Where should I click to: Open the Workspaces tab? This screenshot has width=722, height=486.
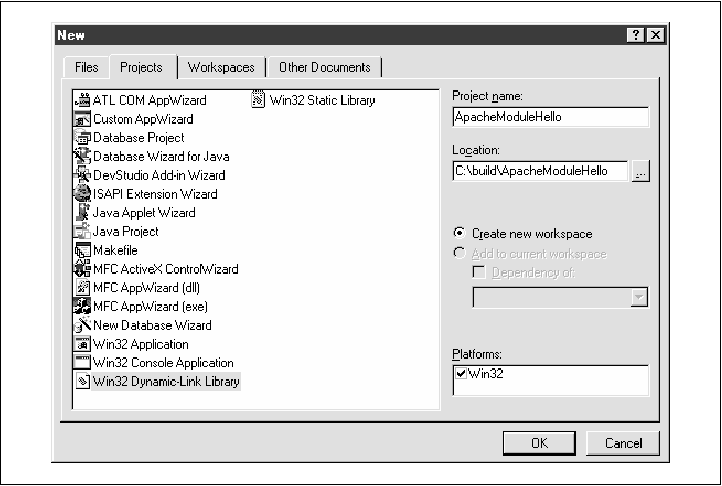coord(221,68)
